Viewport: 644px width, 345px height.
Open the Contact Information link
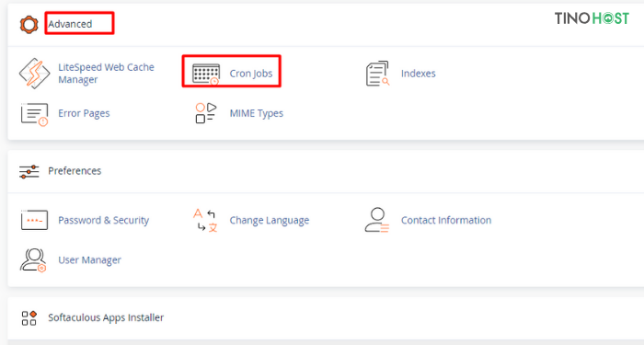446,220
